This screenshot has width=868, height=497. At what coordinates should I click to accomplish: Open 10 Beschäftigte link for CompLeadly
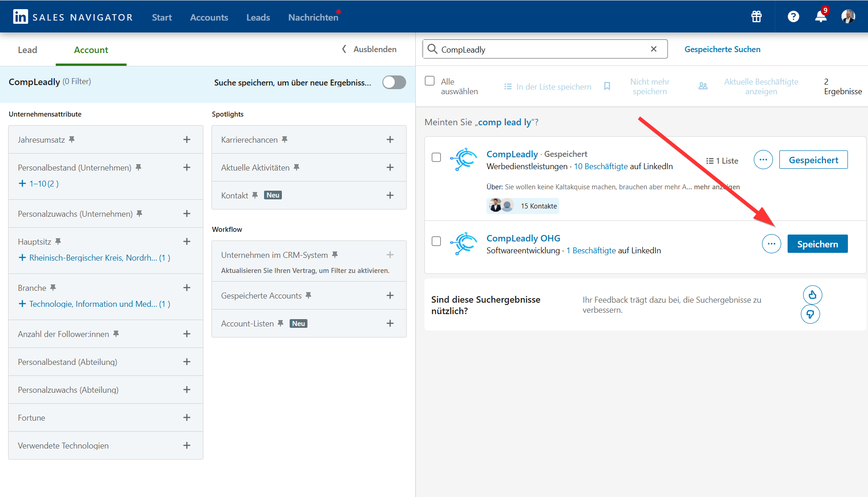[601, 166]
